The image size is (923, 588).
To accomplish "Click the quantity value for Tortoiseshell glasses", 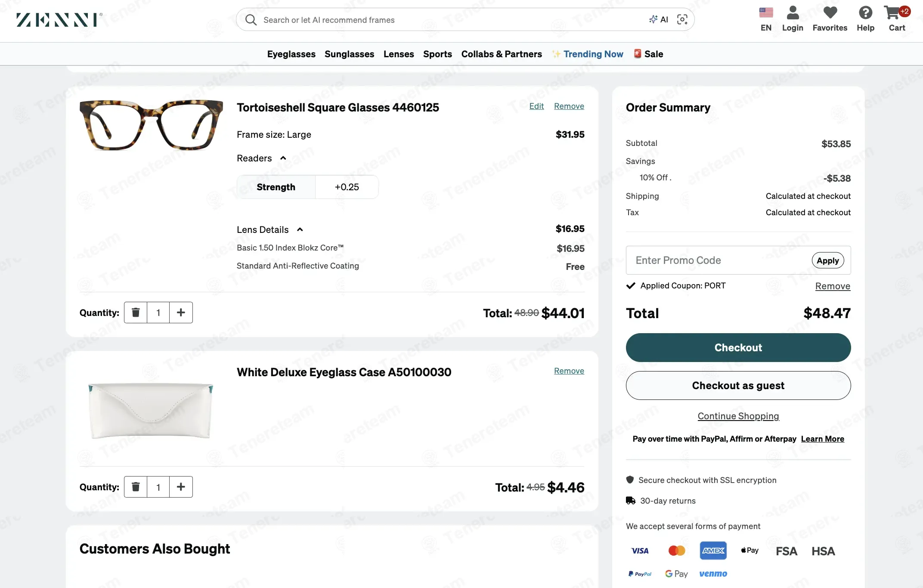I will (158, 313).
